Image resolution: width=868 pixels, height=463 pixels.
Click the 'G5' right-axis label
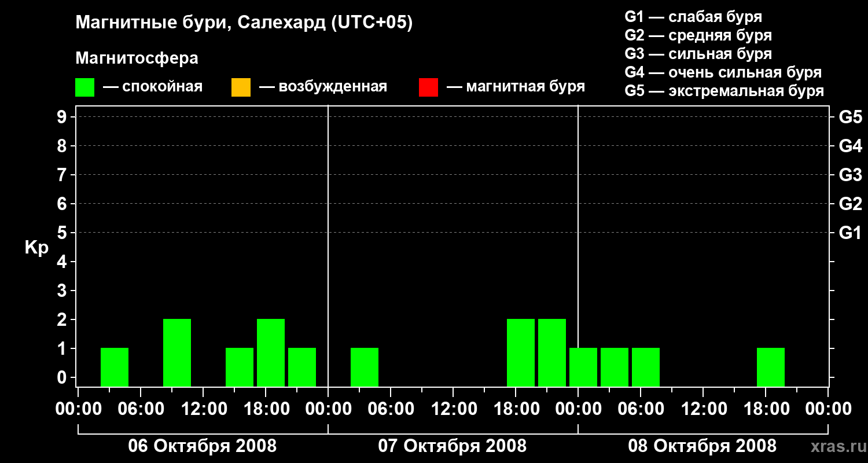pyautogui.click(x=851, y=117)
